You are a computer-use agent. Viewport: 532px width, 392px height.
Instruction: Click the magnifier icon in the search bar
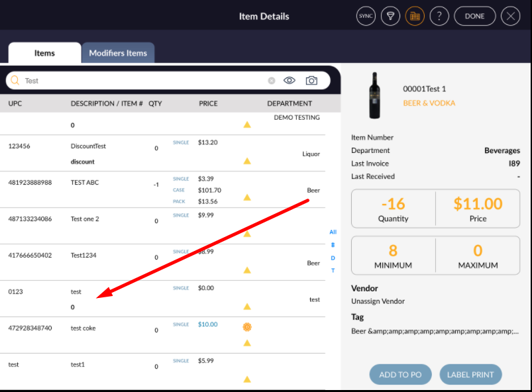coord(15,81)
